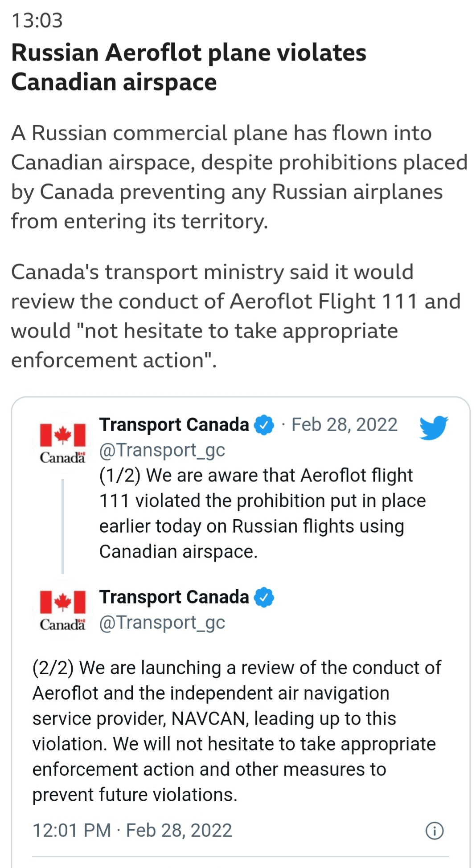Open the @Transport_gc handle in first tweet

click(162, 450)
